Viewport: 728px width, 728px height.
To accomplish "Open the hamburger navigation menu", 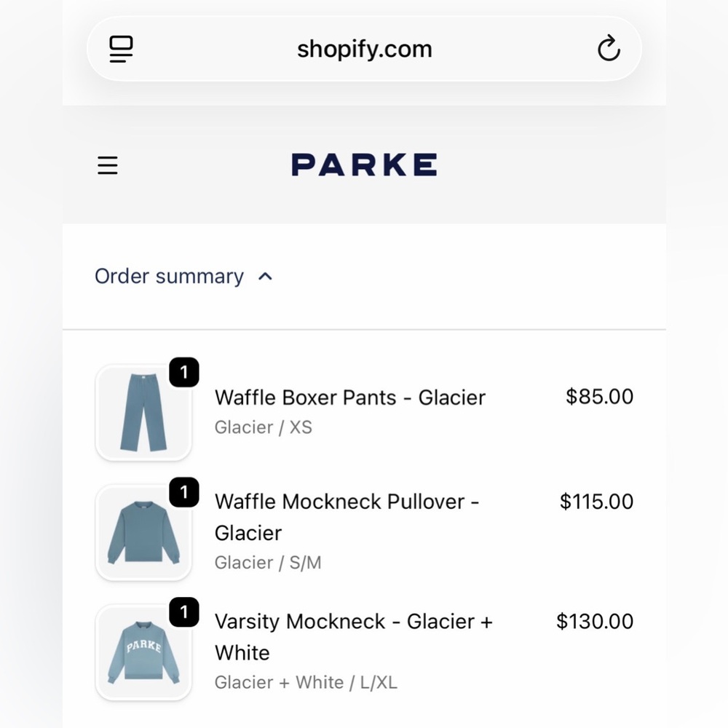I will pyautogui.click(x=108, y=166).
